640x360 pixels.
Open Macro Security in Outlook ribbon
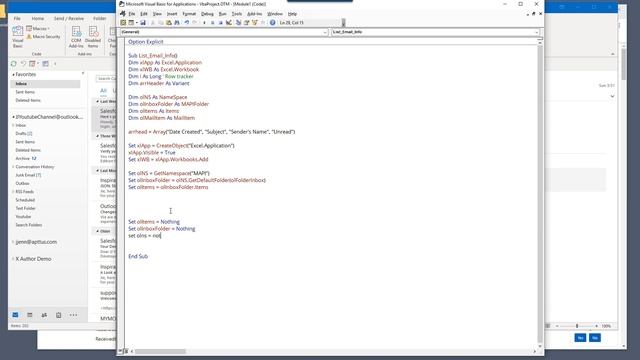coord(43,37)
